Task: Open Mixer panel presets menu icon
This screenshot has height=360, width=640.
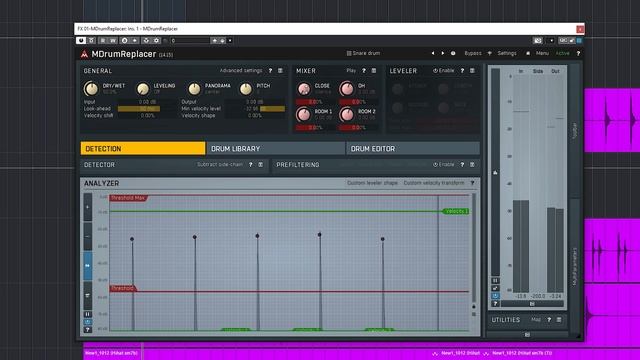Action: point(374,71)
